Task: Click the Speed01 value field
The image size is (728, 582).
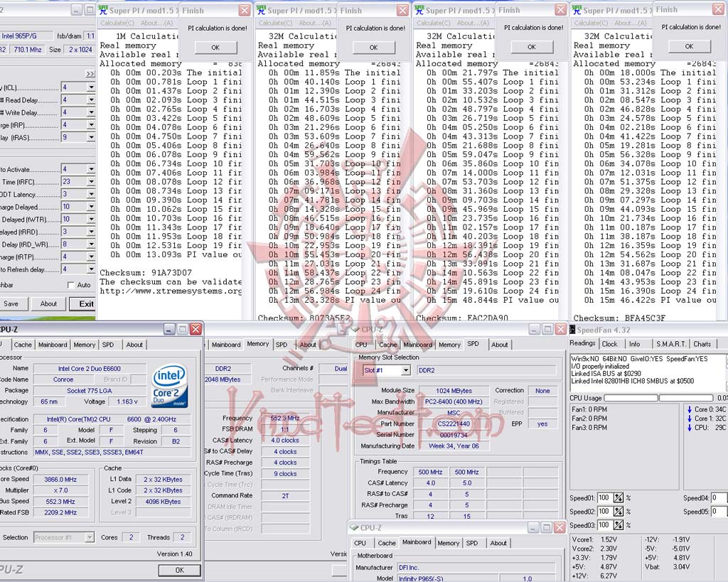Action: (604, 498)
